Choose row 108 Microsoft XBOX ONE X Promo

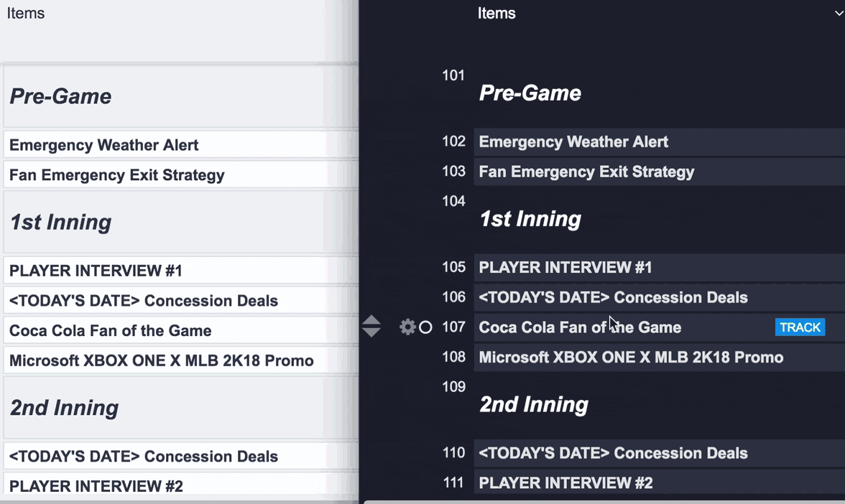631,358
